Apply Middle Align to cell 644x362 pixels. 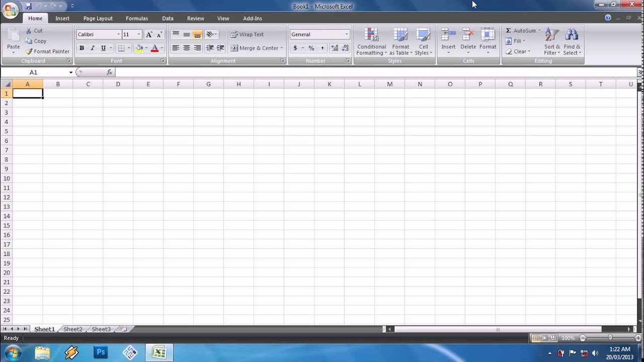coord(187,34)
